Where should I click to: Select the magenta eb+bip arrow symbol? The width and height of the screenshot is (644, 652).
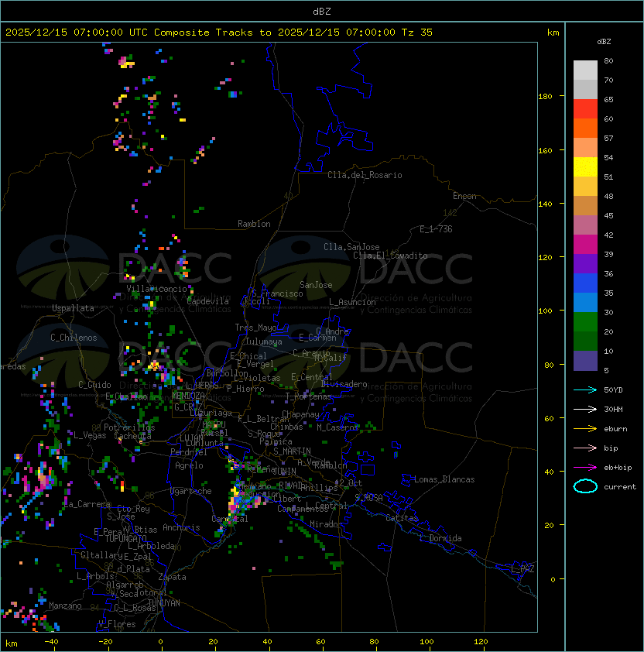[585, 467]
